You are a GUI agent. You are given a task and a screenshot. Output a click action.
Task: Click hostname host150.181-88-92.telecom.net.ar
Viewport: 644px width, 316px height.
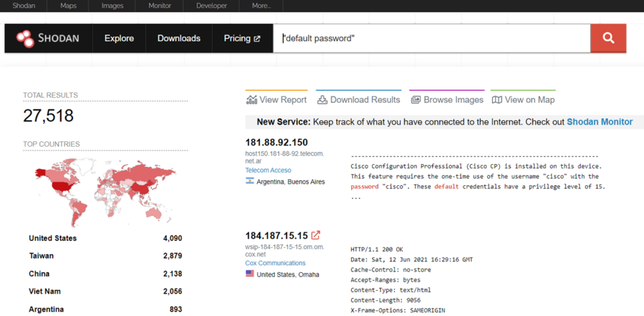(285, 157)
